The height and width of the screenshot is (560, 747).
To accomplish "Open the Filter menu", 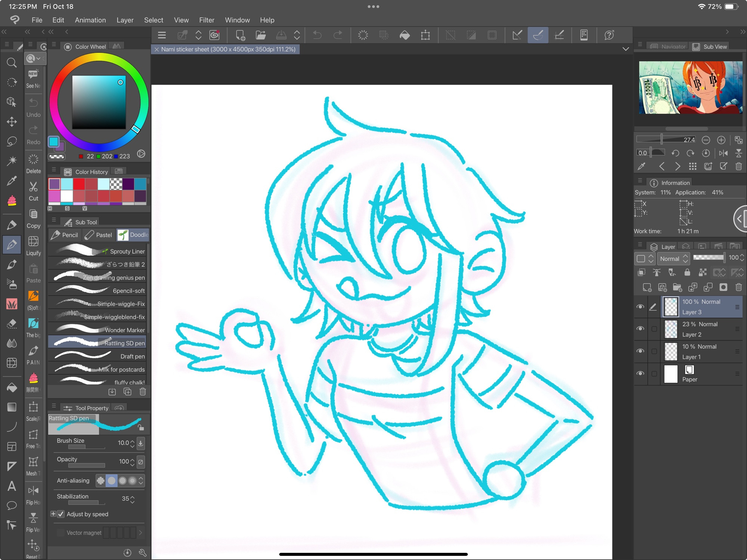I will coord(207,20).
